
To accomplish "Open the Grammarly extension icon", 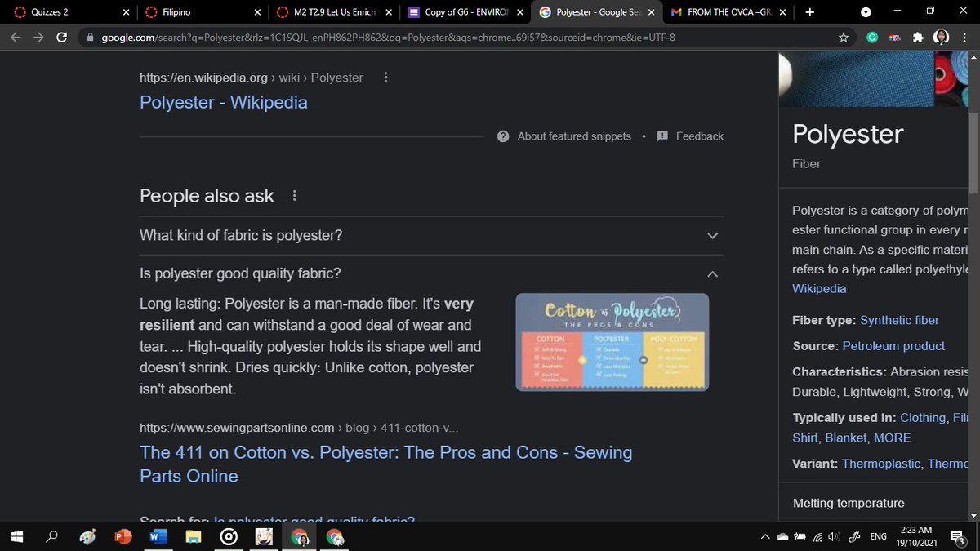I will coord(872,38).
